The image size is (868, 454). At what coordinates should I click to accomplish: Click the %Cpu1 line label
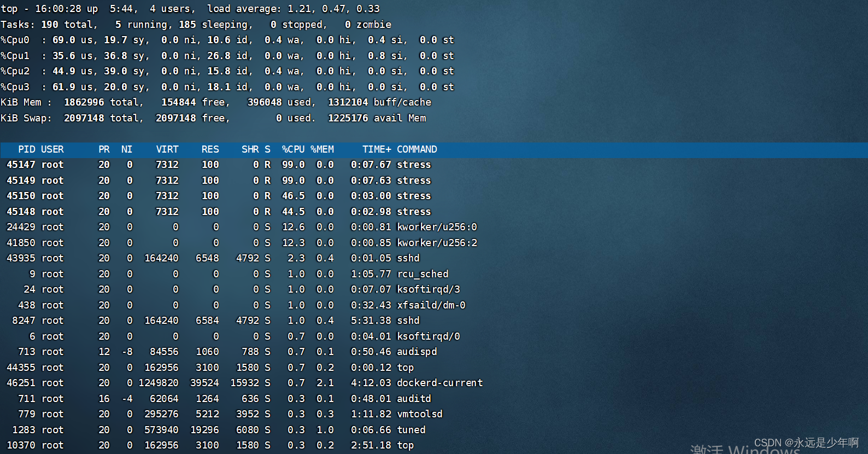[x=15, y=56]
